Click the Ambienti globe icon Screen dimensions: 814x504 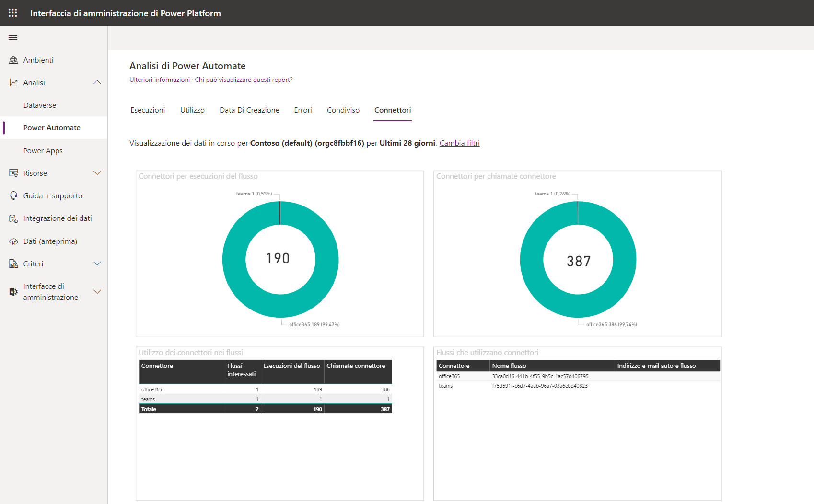click(x=13, y=60)
